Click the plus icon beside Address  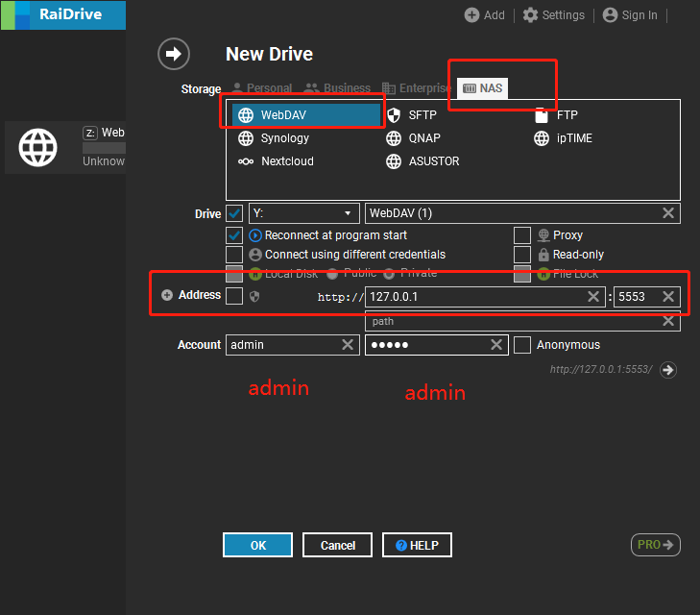[x=167, y=295]
